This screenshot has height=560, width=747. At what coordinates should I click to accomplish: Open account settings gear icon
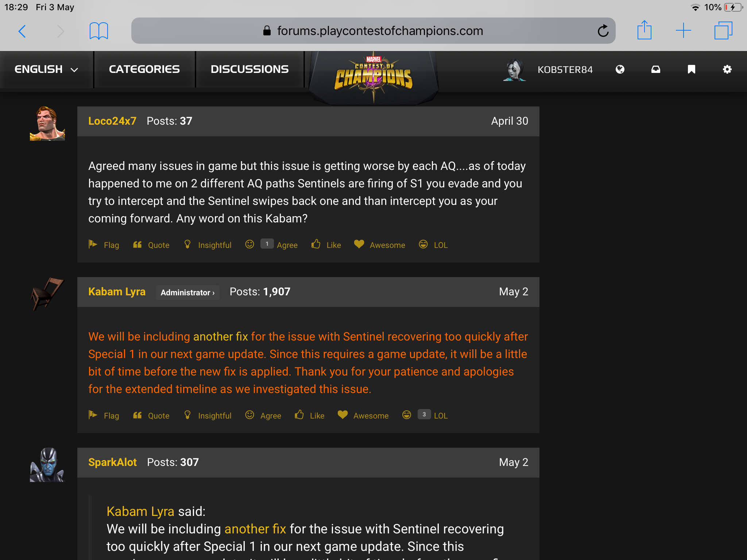[x=727, y=69]
